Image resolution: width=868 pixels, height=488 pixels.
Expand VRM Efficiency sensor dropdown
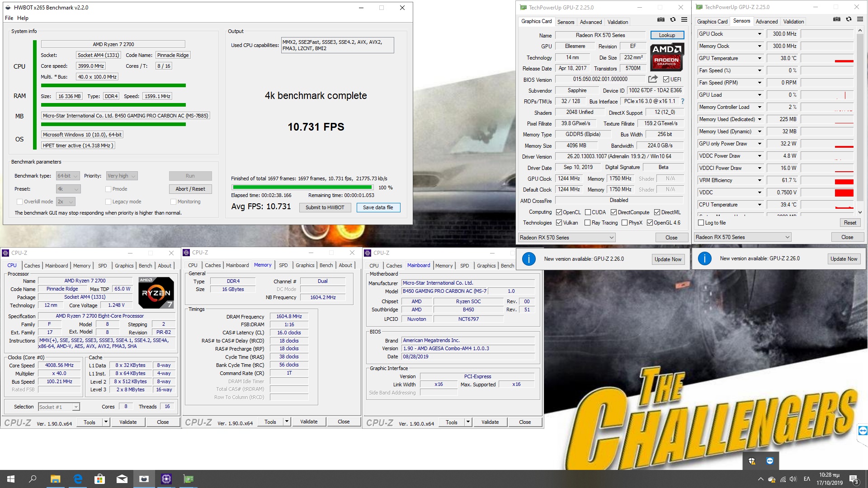pos(759,180)
